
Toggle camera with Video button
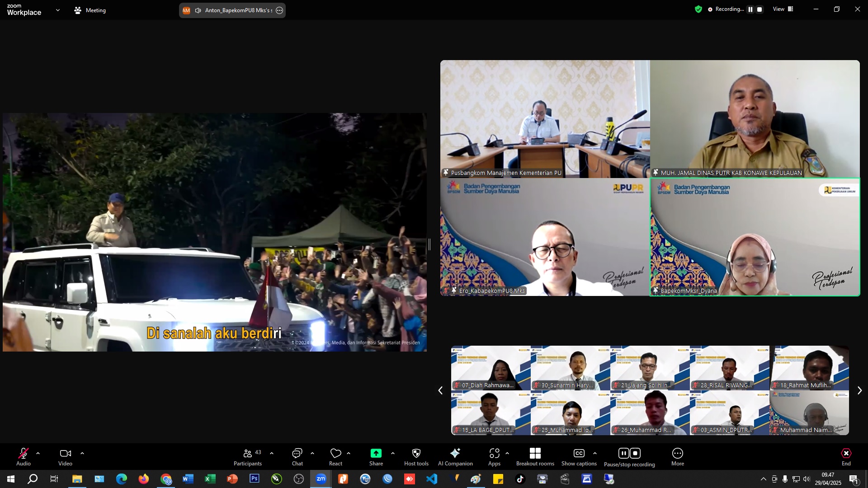(65, 456)
